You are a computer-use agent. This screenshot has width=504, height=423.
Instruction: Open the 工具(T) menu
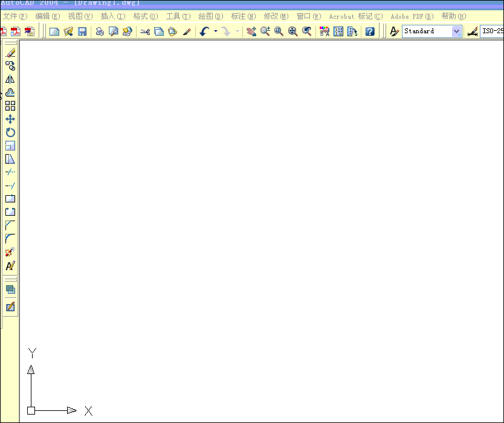tap(178, 16)
